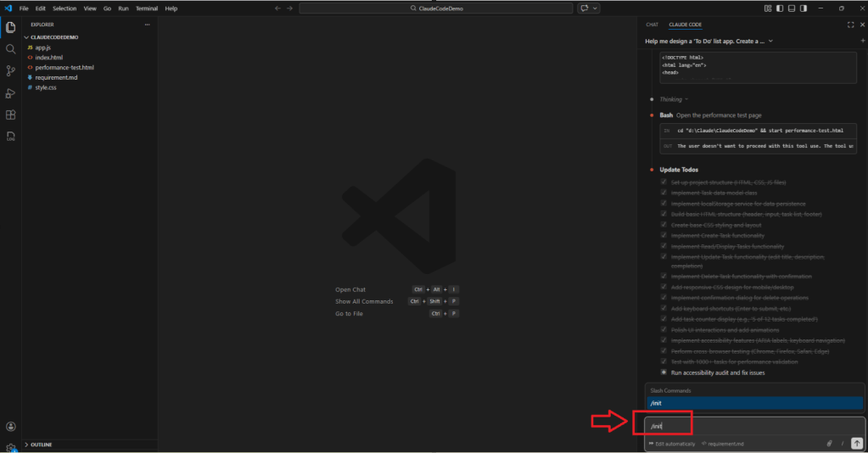Open Source Control view in activity bar
The width and height of the screenshot is (868, 453).
tap(10, 71)
